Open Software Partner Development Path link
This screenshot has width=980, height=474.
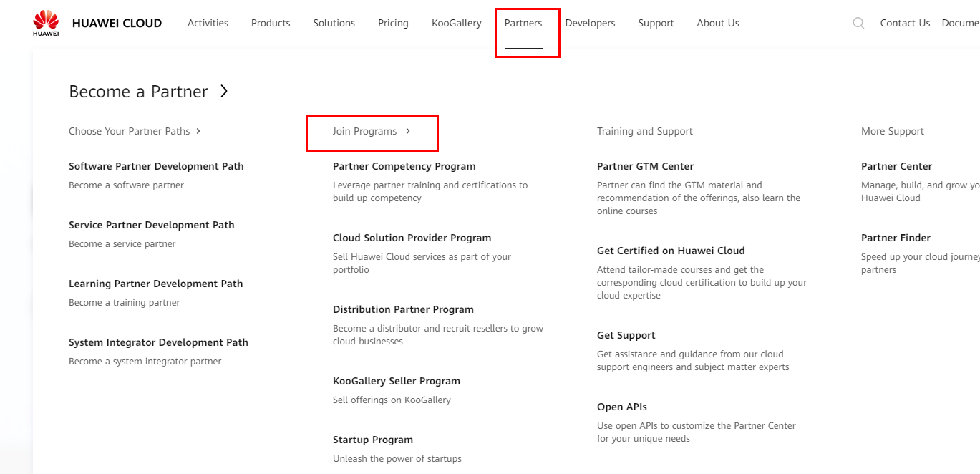[x=156, y=166]
